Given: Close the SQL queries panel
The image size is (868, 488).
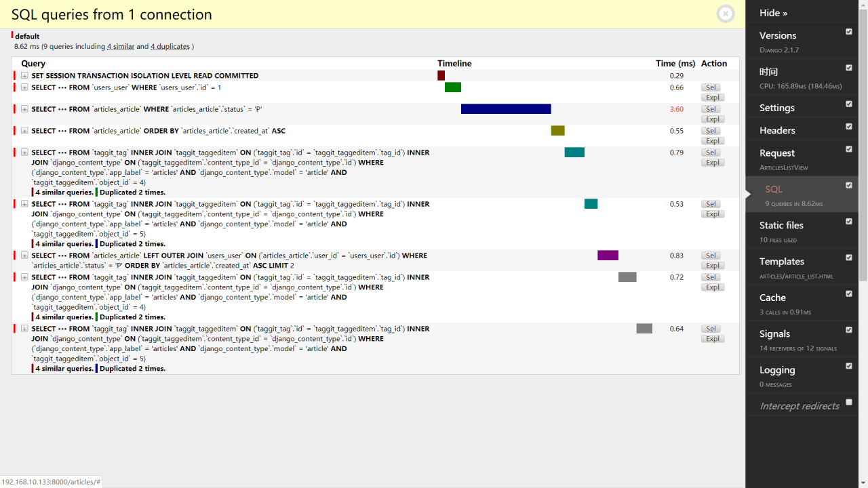Looking at the screenshot, I should pyautogui.click(x=726, y=14).
